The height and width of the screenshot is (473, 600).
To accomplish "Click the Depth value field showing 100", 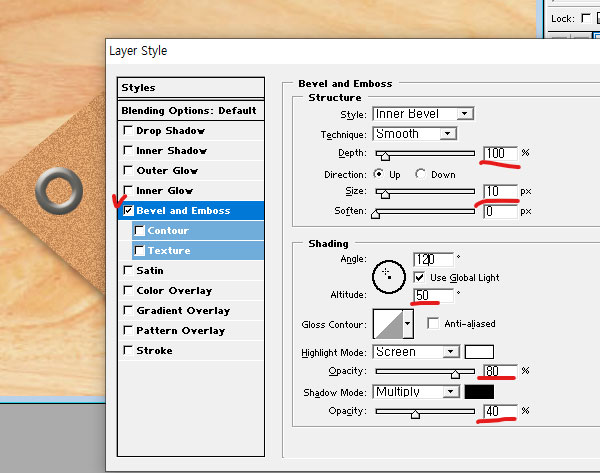I will 501,153.
